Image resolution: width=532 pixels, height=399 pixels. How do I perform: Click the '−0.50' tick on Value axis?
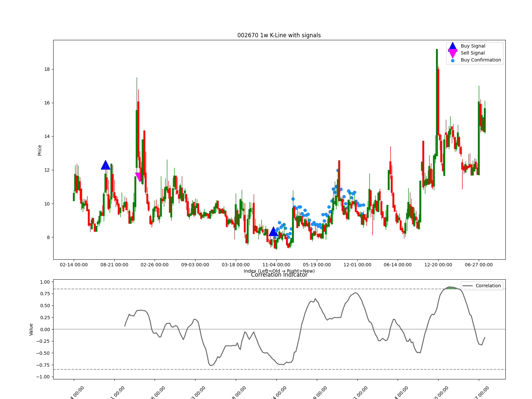coord(43,353)
